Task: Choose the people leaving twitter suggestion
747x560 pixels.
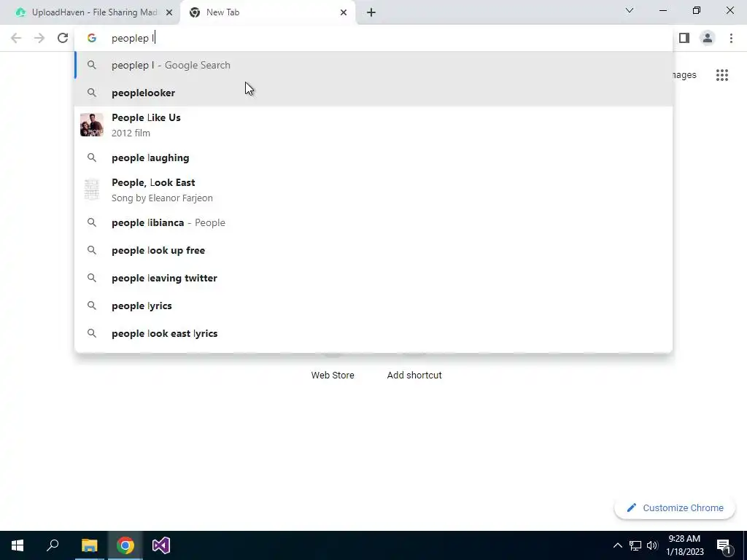Action: click(373, 278)
